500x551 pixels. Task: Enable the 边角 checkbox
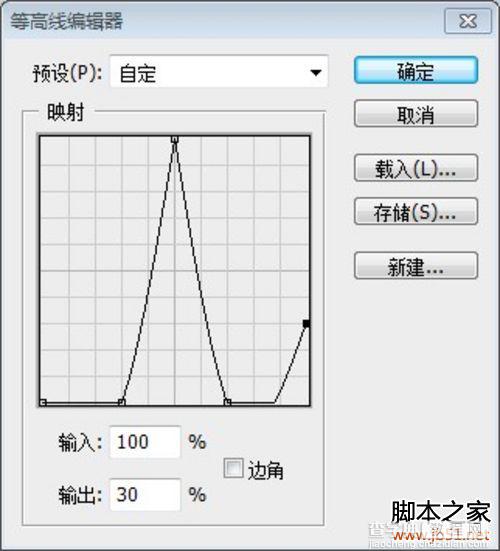point(233,468)
